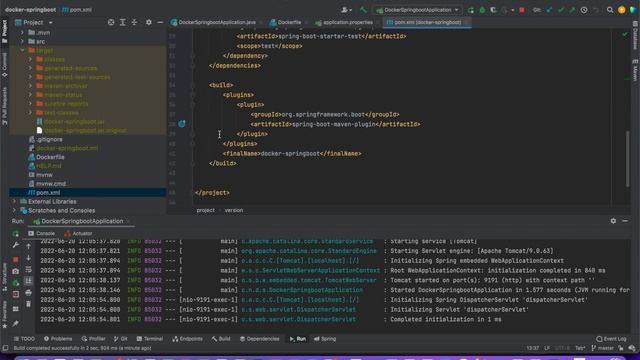Clear console with trash icon
This screenshot has width=640, height=360.
[x=28, y=304]
